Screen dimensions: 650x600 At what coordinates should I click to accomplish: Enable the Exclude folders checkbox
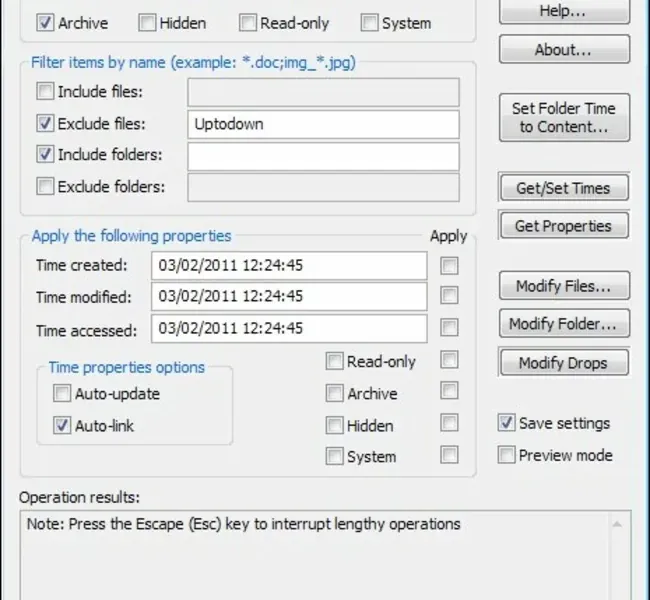46,186
